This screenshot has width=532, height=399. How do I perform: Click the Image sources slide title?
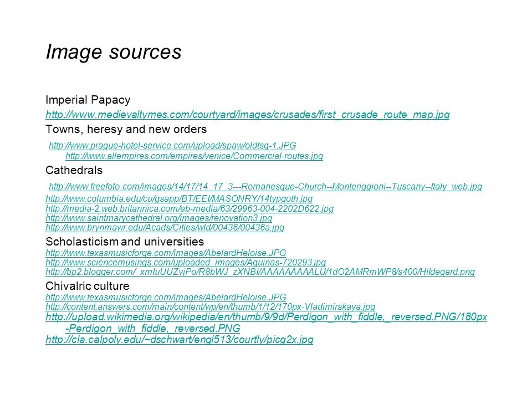tap(114, 52)
